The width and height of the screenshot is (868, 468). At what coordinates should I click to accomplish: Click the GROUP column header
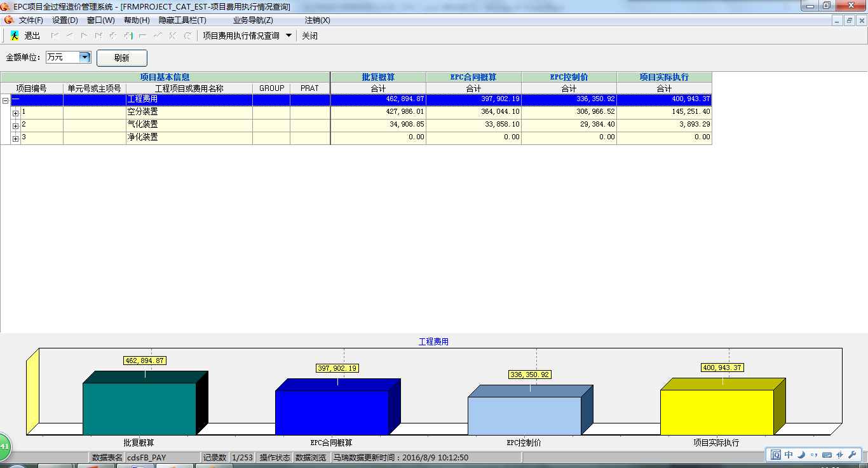click(271, 88)
